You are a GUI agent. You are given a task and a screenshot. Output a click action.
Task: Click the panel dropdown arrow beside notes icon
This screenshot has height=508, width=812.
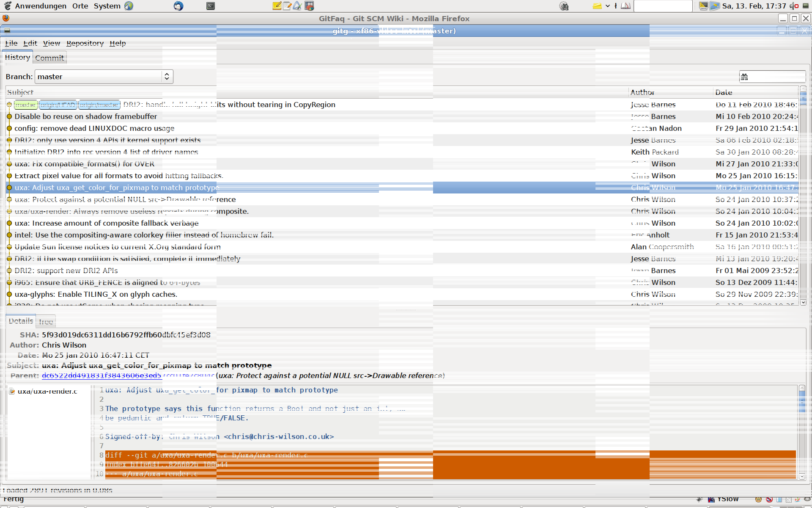[x=608, y=6]
